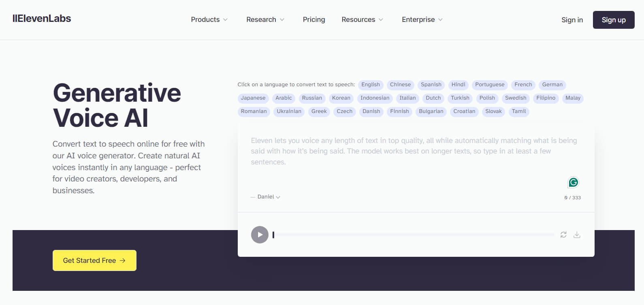Viewport: 644px width, 305px height.
Task: Pick the Filipino language option
Action: point(546,98)
